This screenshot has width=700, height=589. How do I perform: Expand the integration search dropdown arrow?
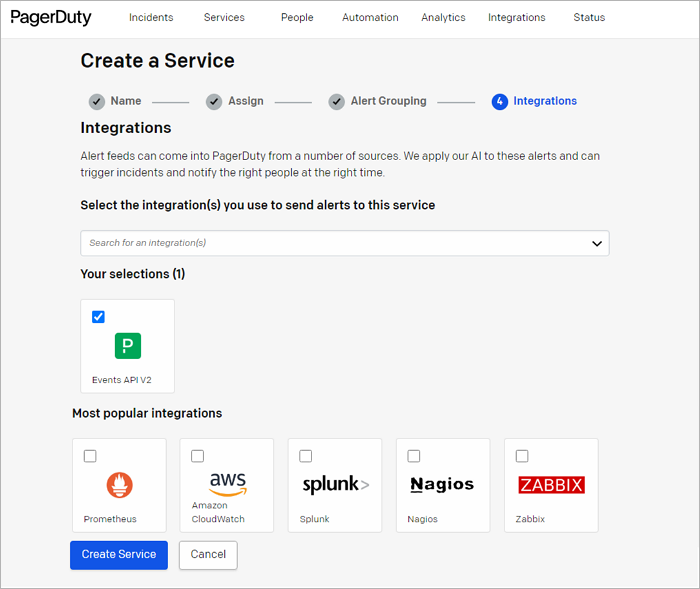(597, 243)
